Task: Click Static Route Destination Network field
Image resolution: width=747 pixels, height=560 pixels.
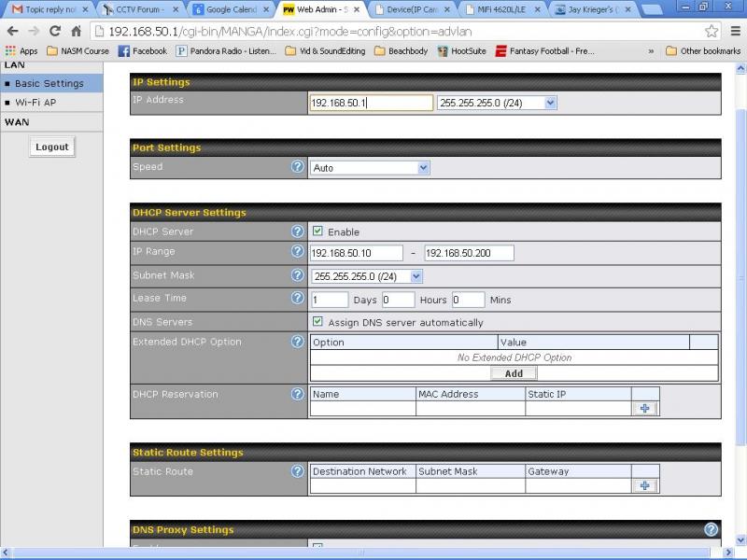Action: [x=363, y=485]
